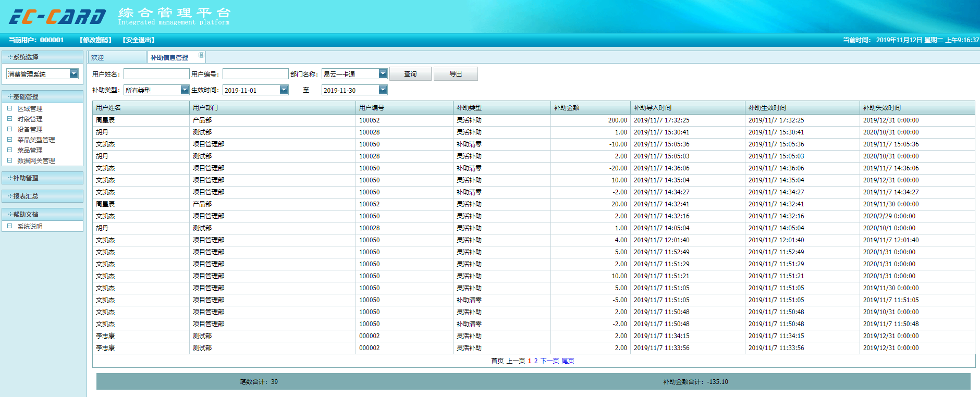
Task: Click the 补助导入时间 column header
Action: tap(688, 107)
